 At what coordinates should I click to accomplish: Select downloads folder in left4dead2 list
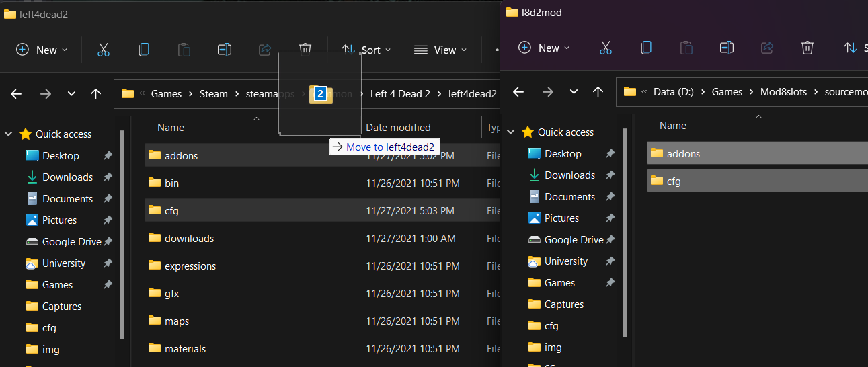(189, 239)
